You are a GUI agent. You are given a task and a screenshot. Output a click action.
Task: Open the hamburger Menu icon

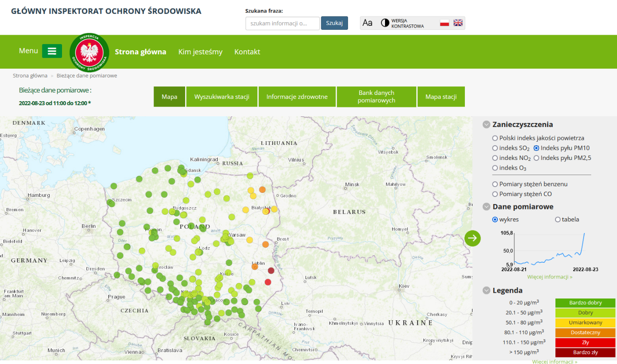click(x=52, y=51)
